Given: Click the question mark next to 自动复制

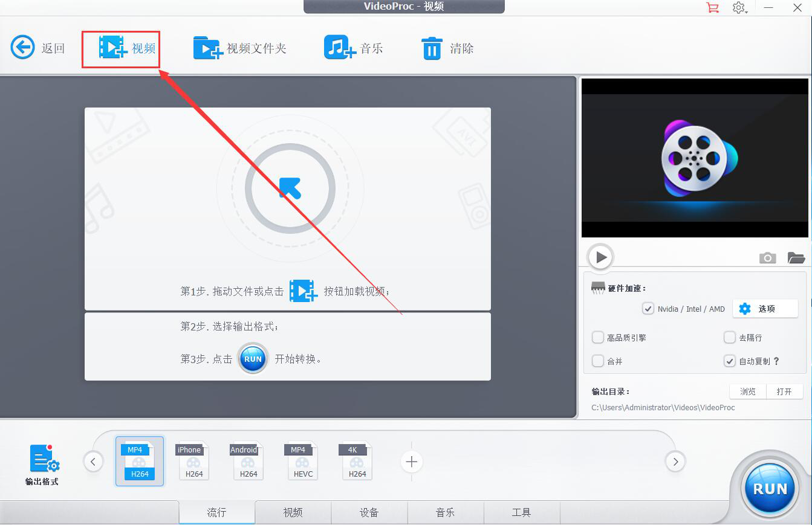Looking at the screenshot, I should (776, 361).
